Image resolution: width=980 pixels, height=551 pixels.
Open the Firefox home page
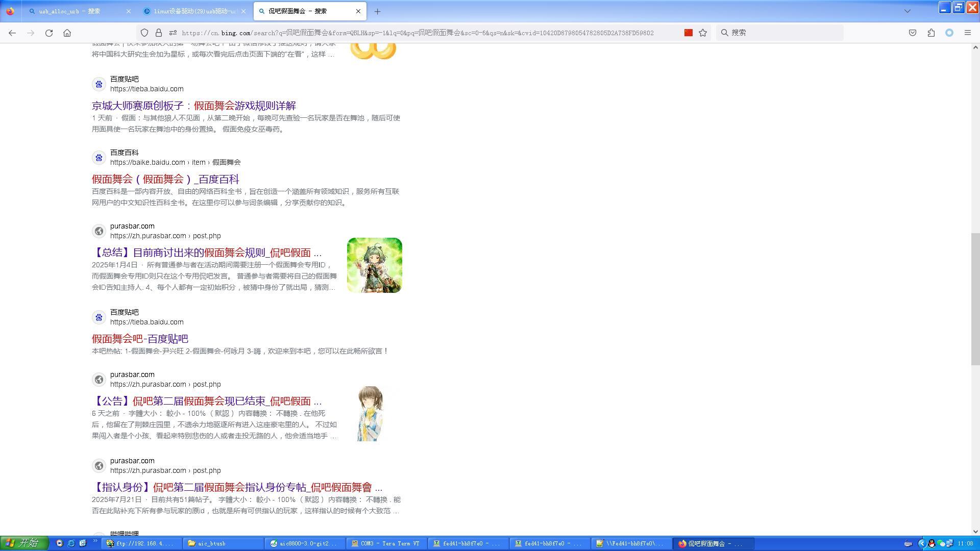(x=67, y=33)
